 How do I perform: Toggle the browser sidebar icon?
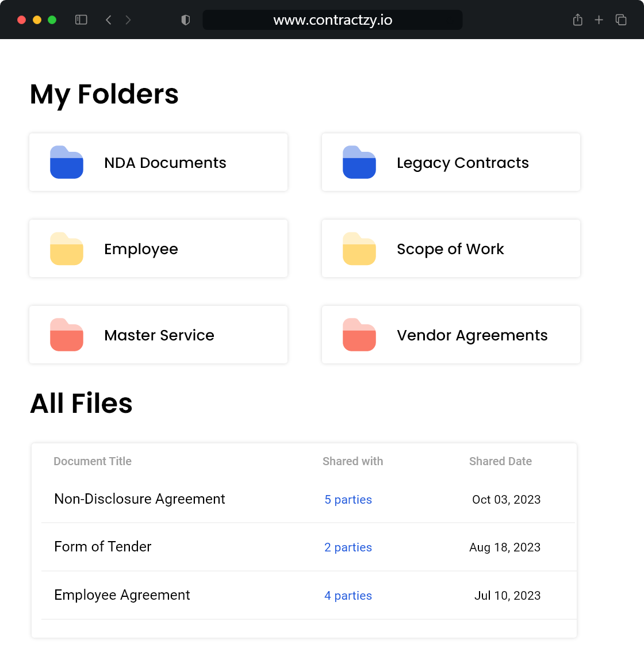coord(81,20)
